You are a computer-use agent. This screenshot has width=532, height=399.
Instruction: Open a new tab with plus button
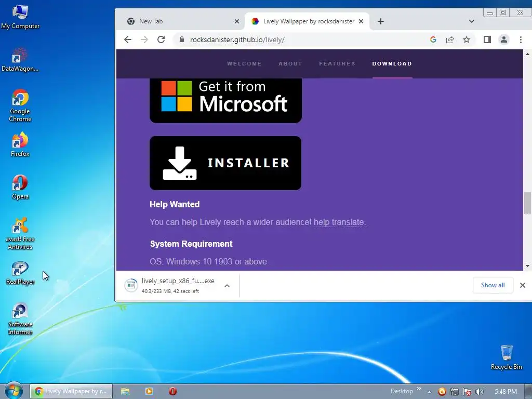click(x=381, y=21)
